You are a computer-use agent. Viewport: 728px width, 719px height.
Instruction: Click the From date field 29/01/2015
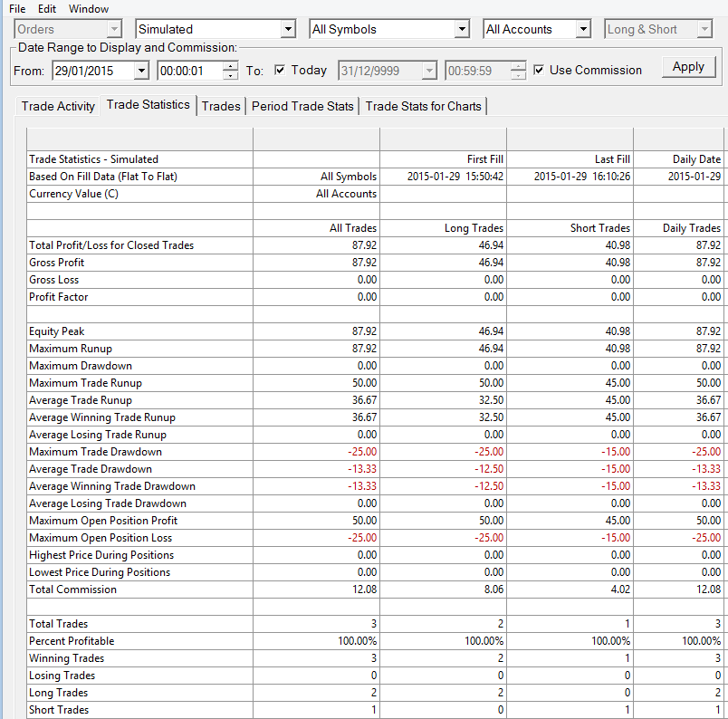point(93,71)
